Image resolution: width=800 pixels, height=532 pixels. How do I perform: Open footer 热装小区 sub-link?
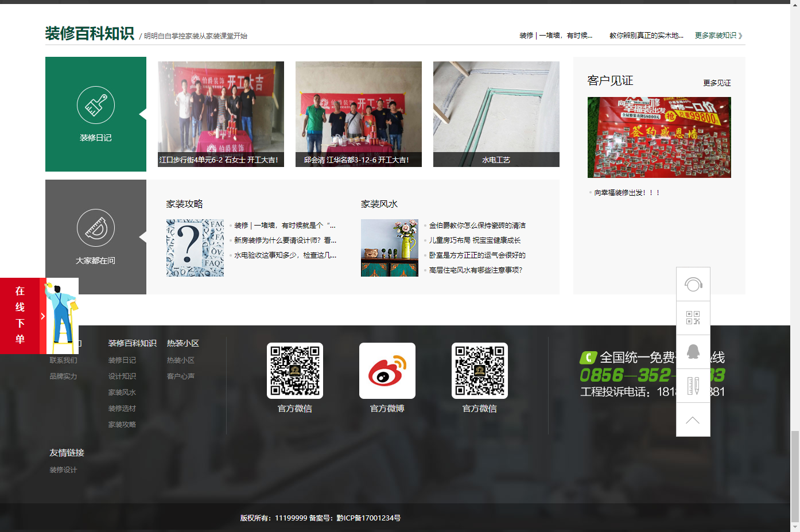click(181, 360)
